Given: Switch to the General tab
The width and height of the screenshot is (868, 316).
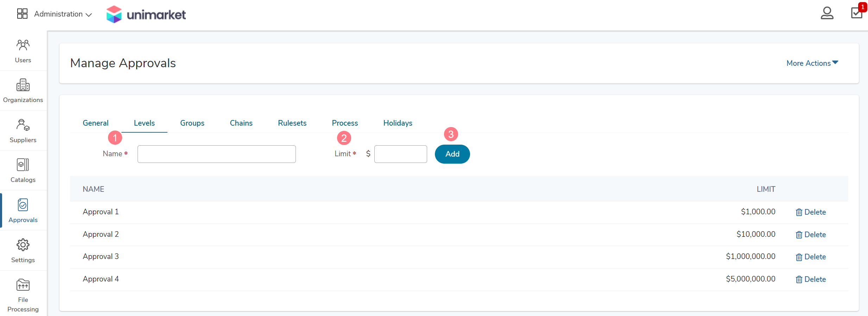Looking at the screenshot, I should click(x=96, y=123).
